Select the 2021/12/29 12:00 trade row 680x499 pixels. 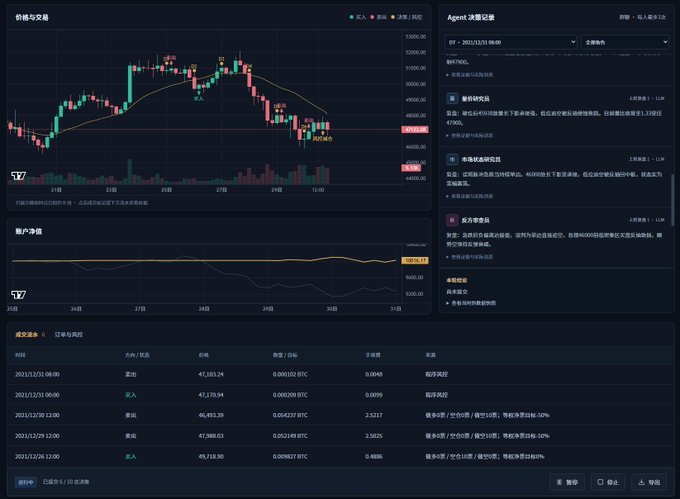(x=340, y=436)
